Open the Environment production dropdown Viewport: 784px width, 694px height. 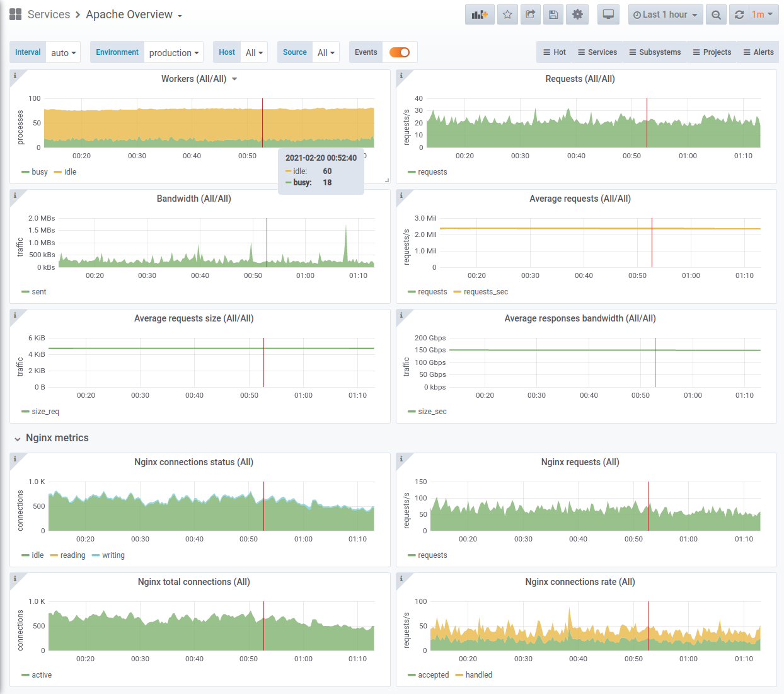click(x=174, y=53)
